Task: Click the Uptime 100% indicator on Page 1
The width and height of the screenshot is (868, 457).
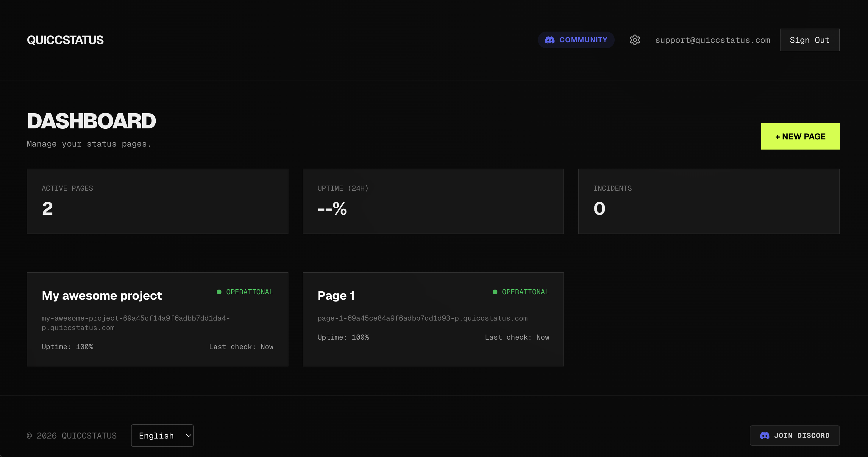Action: click(343, 337)
